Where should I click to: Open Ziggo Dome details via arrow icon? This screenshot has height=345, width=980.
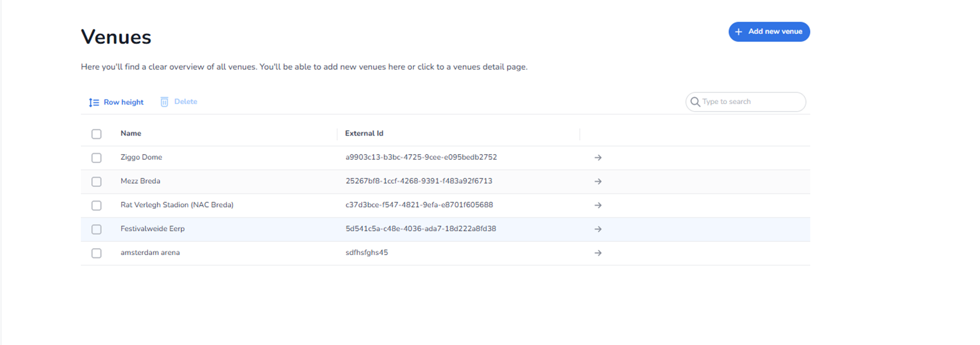(x=598, y=158)
